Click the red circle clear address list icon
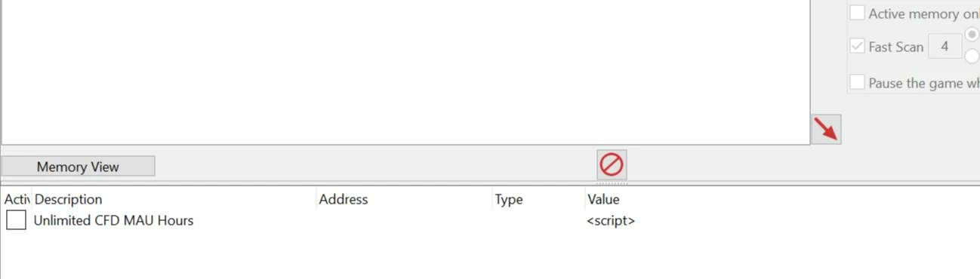 point(612,164)
